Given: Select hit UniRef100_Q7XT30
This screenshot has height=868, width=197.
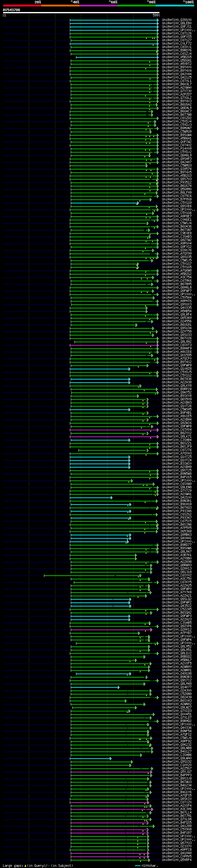Looking at the screenshot, I should click(x=177, y=91).
